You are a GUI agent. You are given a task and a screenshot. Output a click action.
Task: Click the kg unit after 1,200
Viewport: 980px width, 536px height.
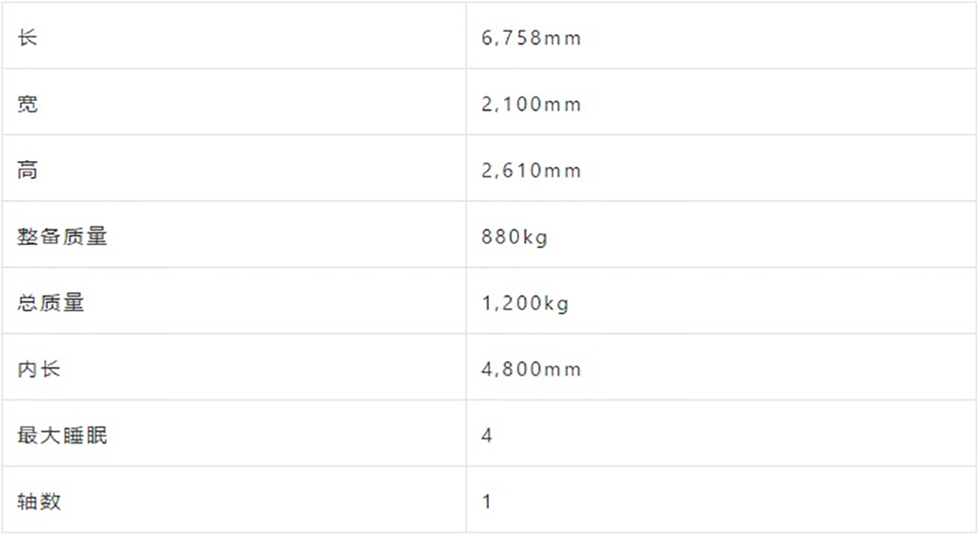558,305
